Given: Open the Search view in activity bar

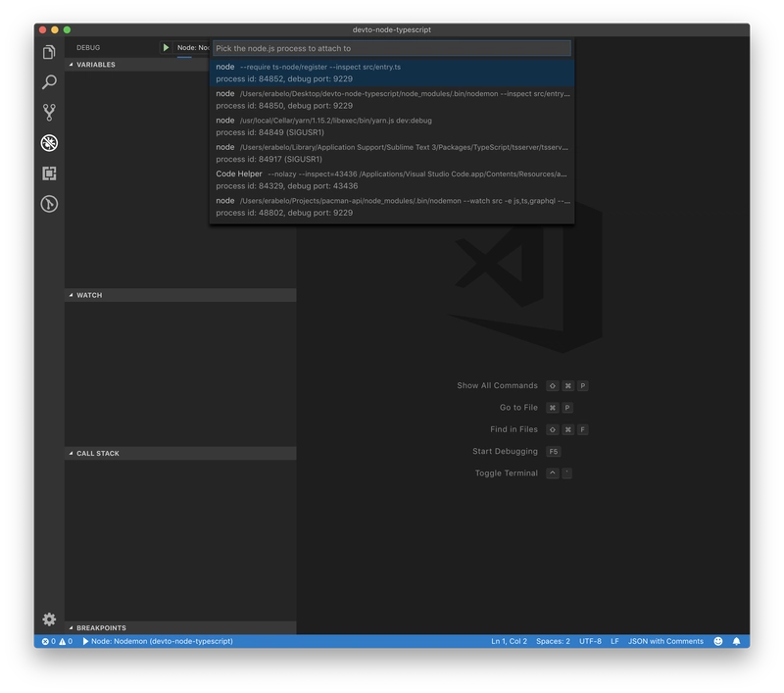Looking at the screenshot, I should click(49, 82).
